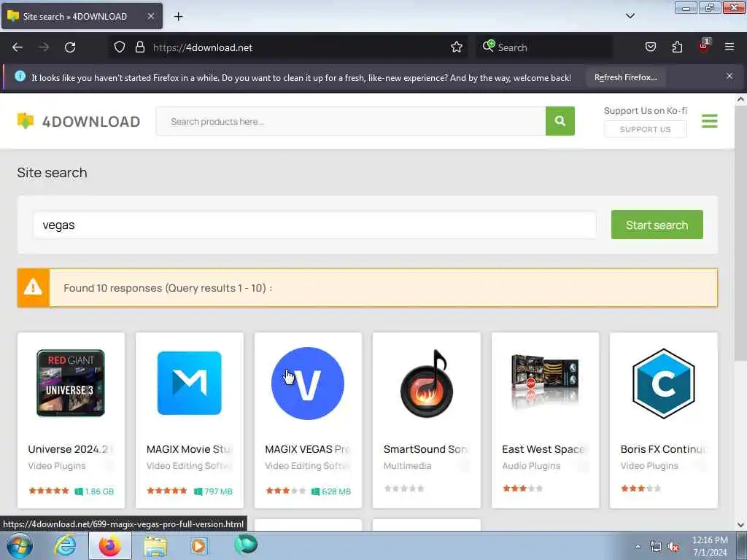
Task: Open Windows Explorer folder in taskbar
Action: click(x=155, y=547)
